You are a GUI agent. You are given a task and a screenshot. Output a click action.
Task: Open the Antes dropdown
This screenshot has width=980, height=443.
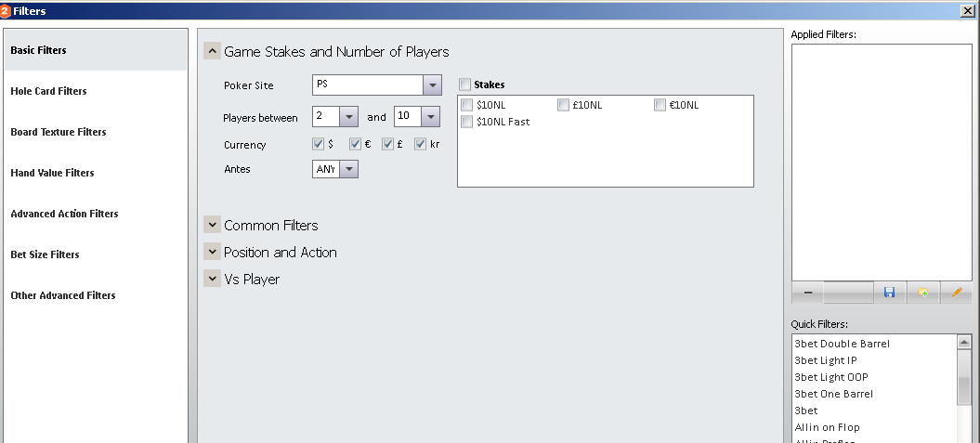(348, 169)
